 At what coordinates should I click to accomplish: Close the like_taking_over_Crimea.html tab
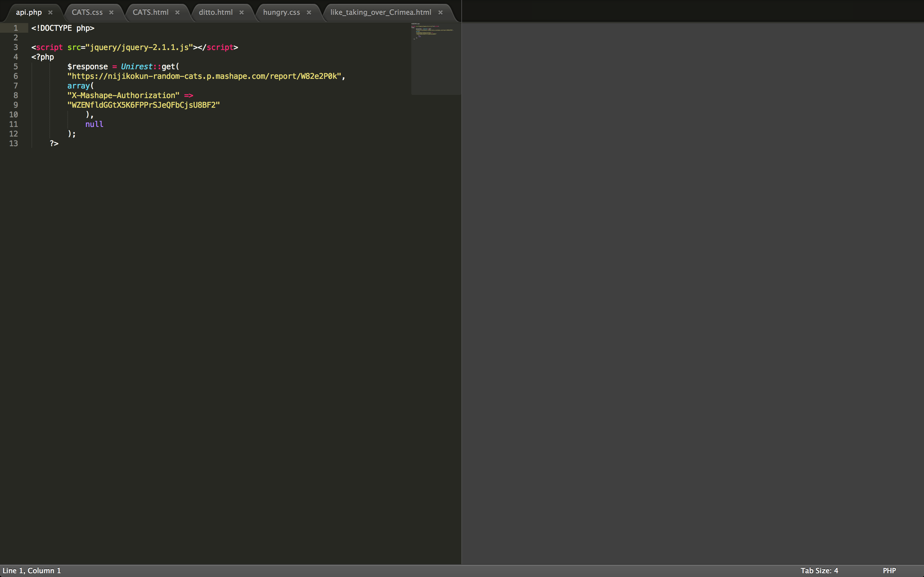pyautogui.click(x=441, y=13)
